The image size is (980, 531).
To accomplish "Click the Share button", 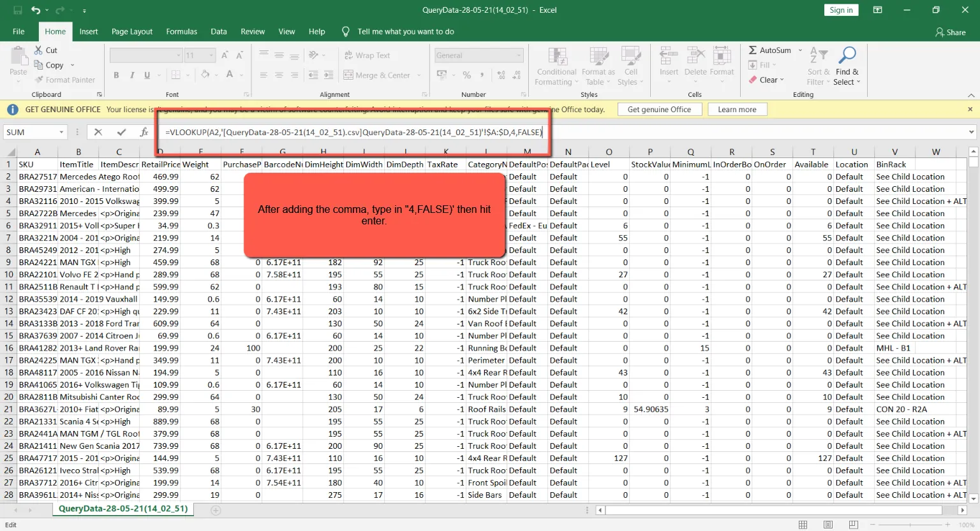I will click(951, 32).
